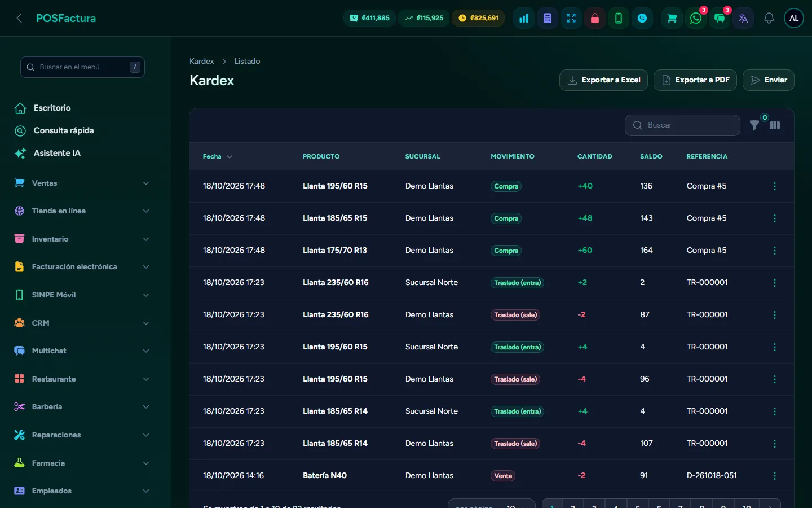Open the WhatsApp icon with badge

click(x=696, y=18)
